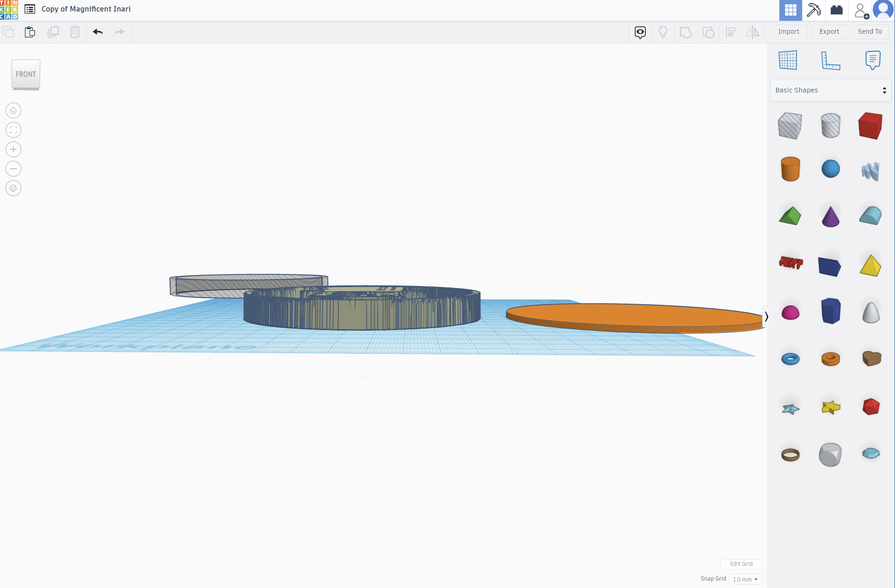Toggle show all hidden objects icon
Screen dimensions: 895x588
tap(662, 32)
